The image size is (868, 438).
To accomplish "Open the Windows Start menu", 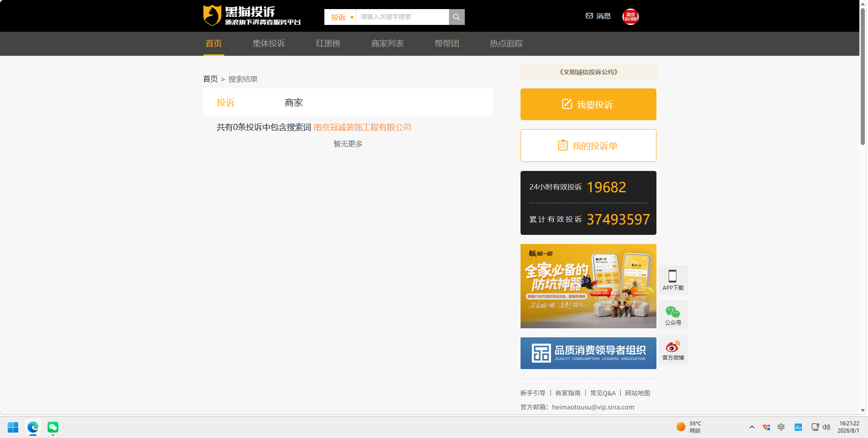I will tap(13, 427).
